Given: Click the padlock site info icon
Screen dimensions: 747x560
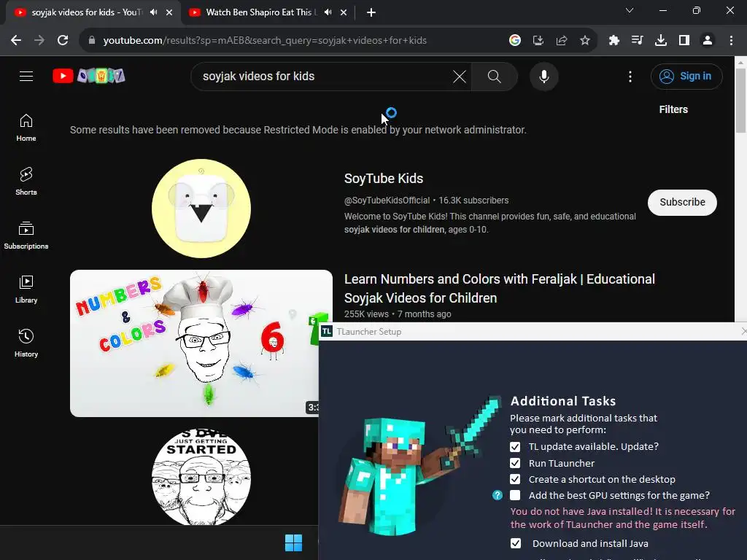Looking at the screenshot, I should [92, 41].
